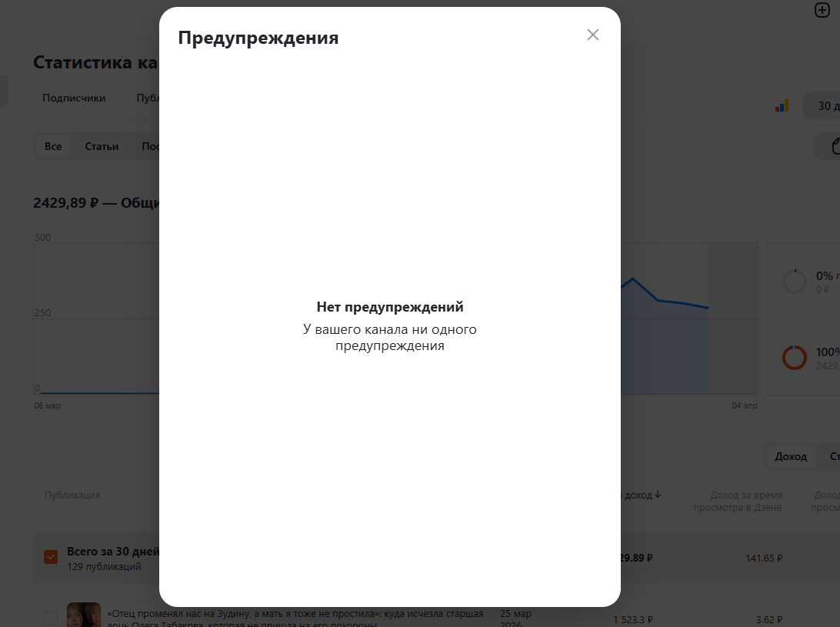Click the plus icon at top right

pyautogui.click(x=822, y=10)
